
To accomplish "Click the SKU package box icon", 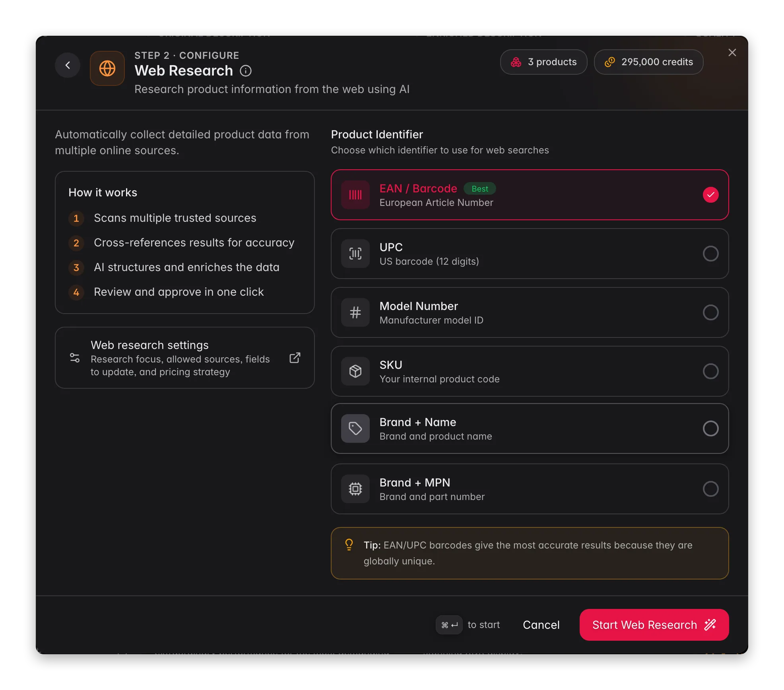I will pos(355,371).
